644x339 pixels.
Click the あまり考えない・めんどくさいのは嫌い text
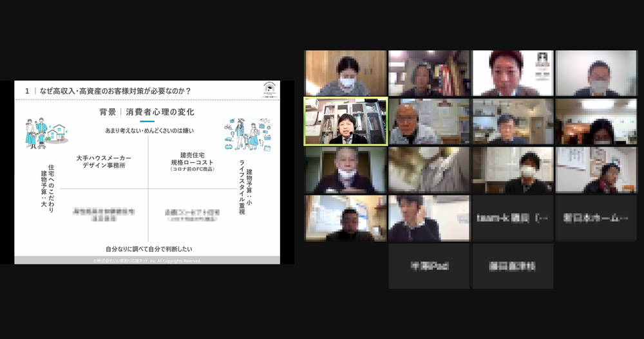coord(149,131)
